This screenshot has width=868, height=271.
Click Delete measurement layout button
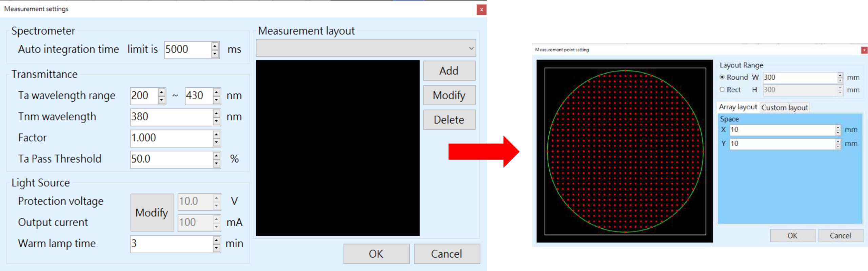(449, 120)
